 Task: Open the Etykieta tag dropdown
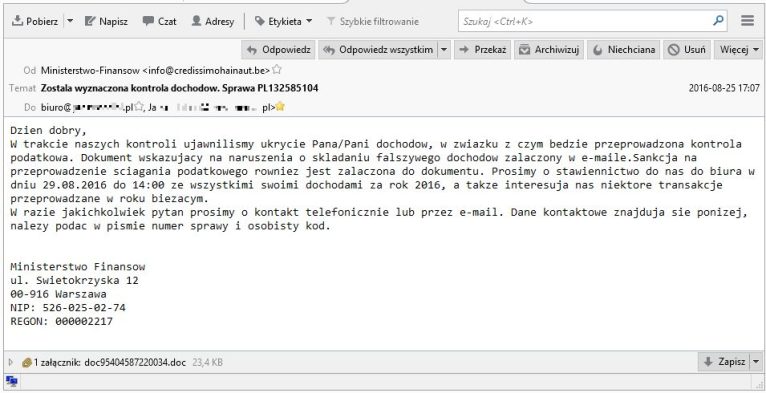click(x=283, y=21)
